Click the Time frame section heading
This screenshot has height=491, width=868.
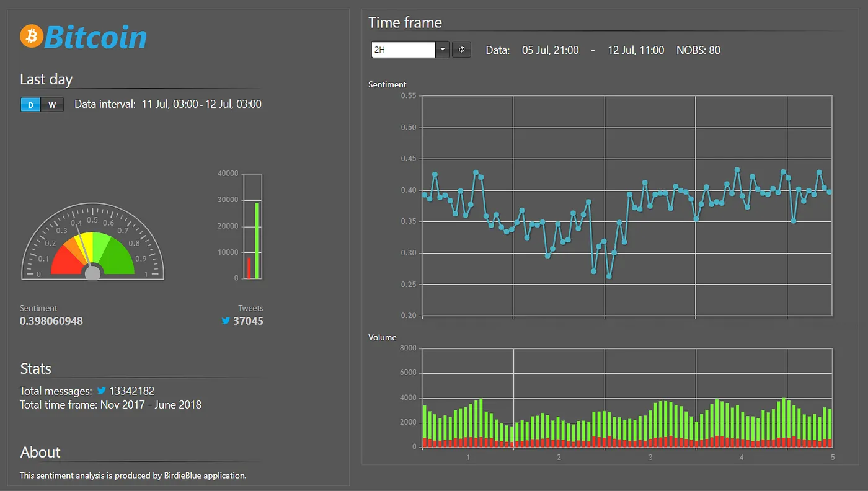(404, 22)
